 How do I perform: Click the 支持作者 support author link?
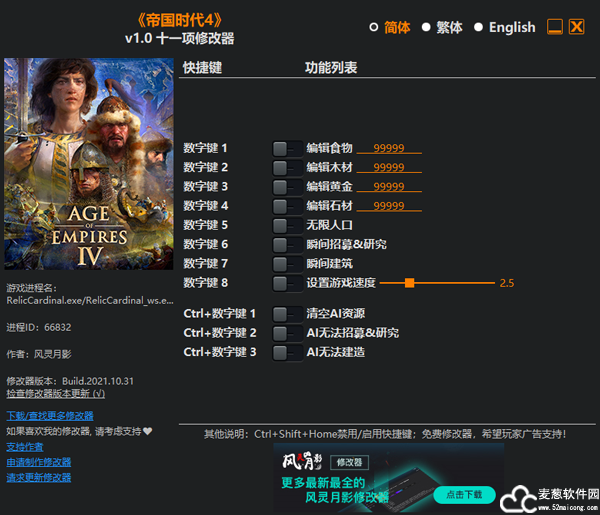pos(25,446)
